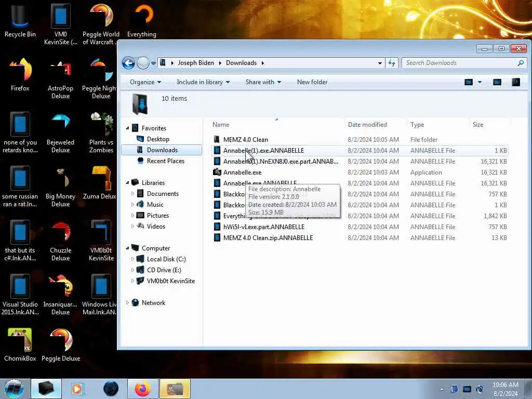Screen dimensions: 532x399
Task: Select Annabelle(1).NnEXN8J0.exe.part file row
Action: 360,162
